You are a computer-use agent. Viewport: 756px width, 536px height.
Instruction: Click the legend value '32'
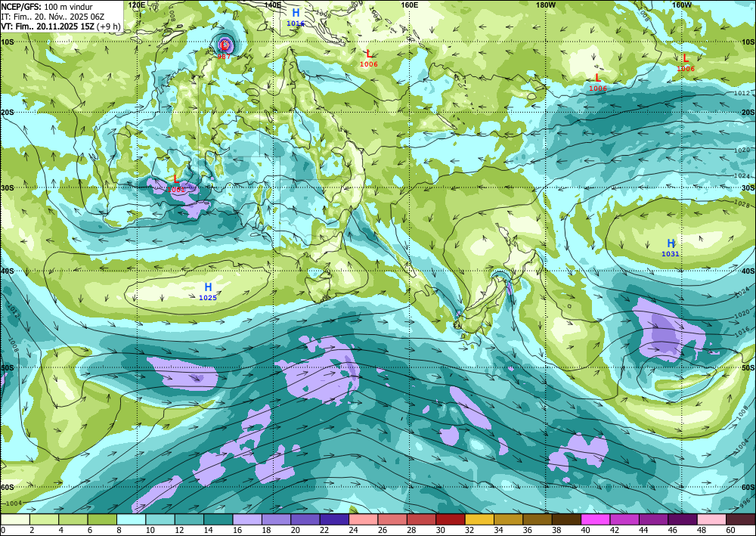[x=469, y=531]
